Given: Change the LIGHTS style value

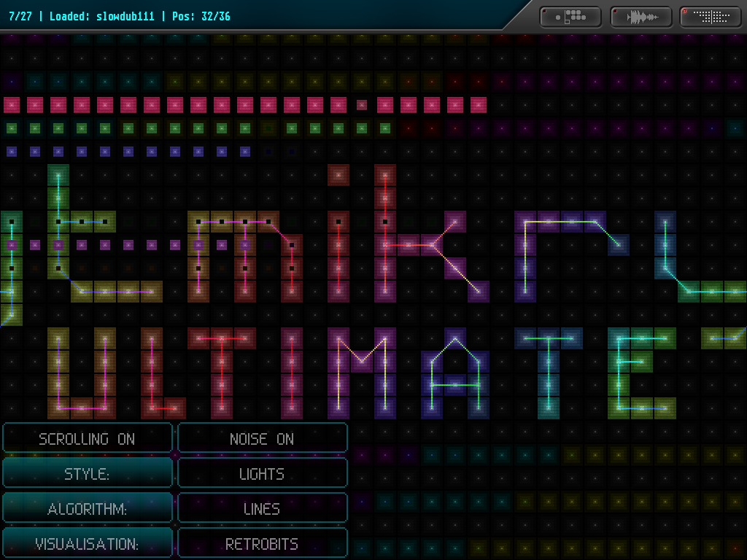Looking at the screenshot, I should point(263,473).
